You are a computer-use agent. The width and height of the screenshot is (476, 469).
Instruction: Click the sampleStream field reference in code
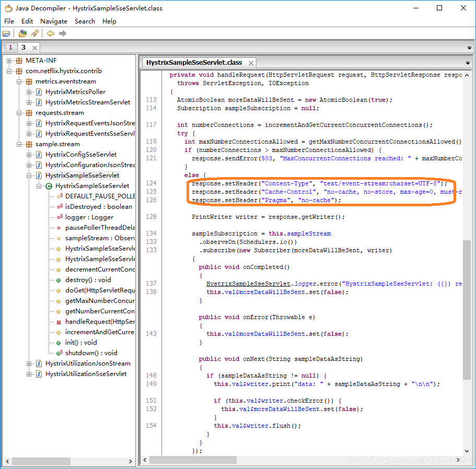tap(309, 233)
